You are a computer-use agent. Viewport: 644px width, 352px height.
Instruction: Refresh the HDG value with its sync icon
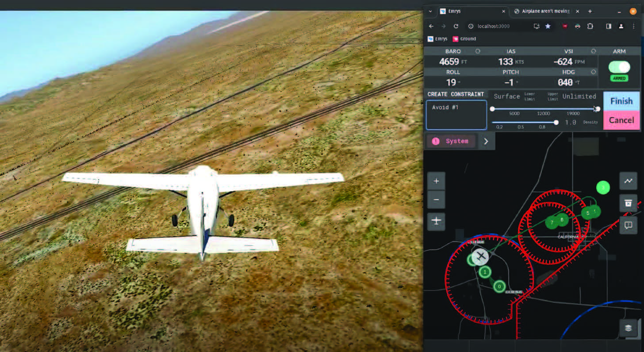594,72
